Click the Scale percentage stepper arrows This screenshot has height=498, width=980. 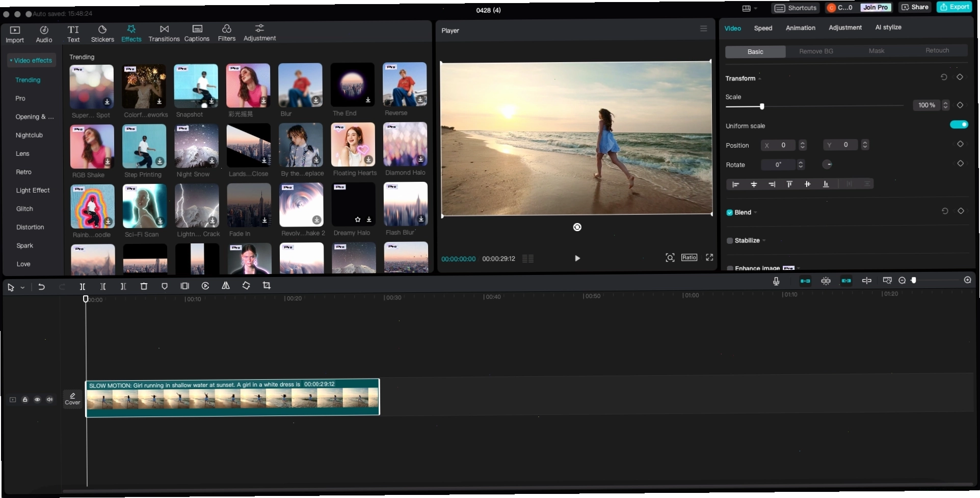click(x=945, y=105)
